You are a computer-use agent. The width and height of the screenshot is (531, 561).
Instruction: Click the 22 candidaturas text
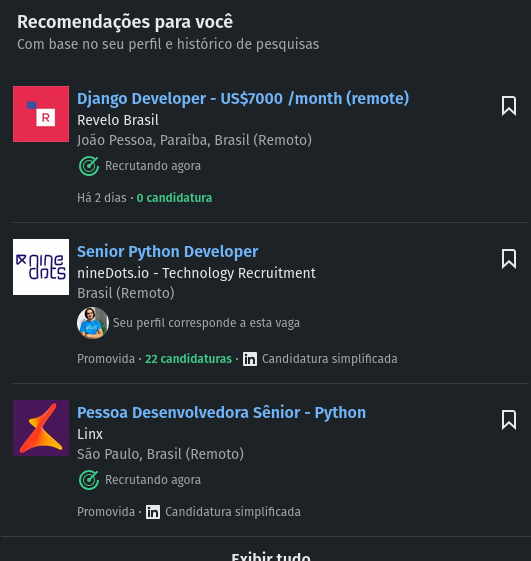(188, 359)
